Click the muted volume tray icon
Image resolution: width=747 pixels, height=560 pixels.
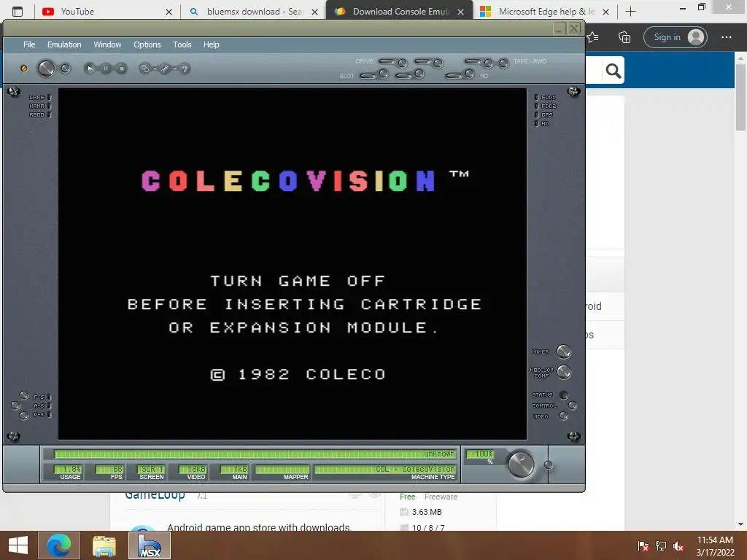pyautogui.click(x=678, y=545)
